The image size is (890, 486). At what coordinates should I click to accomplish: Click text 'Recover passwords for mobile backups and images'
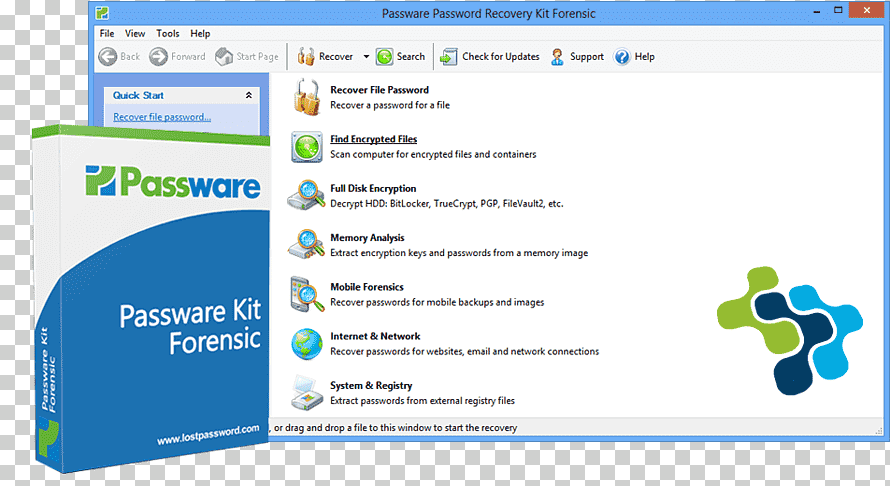[437, 303]
